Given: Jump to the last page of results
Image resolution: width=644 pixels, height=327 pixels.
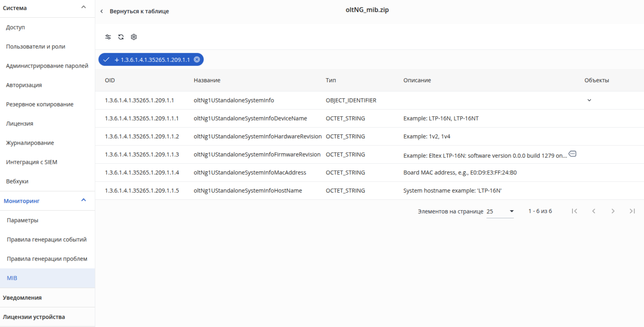Looking at the screenshot, I should pos(632,211).
